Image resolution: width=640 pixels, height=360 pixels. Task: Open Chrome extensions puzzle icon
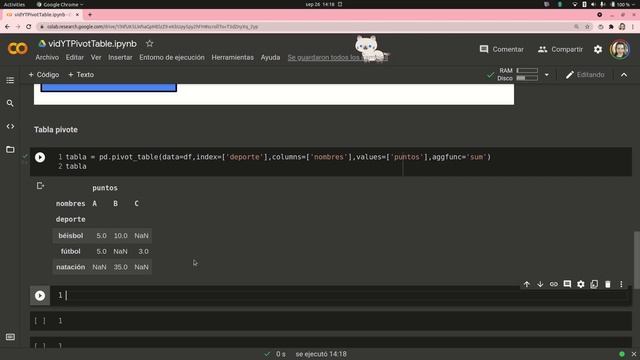pos(611,27)
